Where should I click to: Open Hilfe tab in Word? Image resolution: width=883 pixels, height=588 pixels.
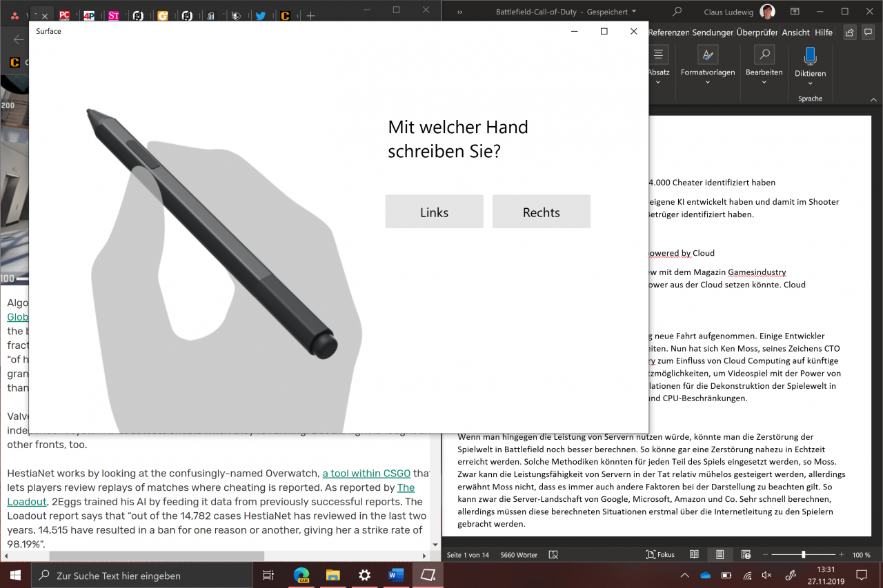point(824,32)
